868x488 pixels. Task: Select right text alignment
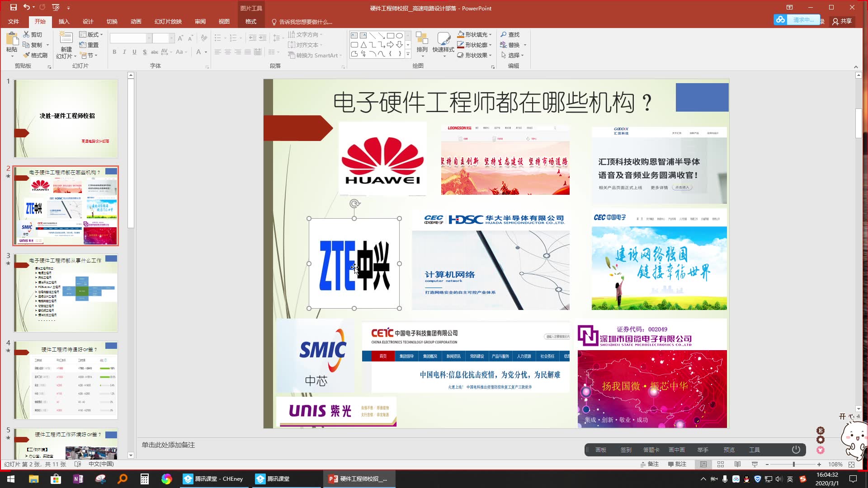237,52
